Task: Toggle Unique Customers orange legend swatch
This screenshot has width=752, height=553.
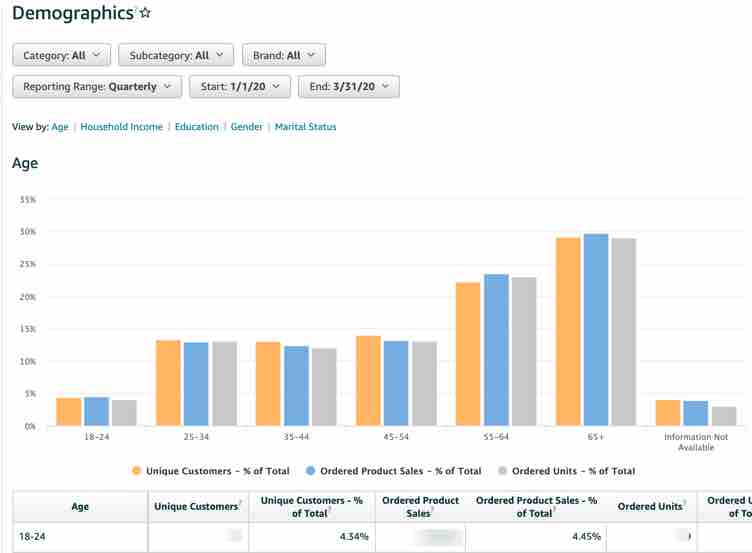Action: pos(136,471)
